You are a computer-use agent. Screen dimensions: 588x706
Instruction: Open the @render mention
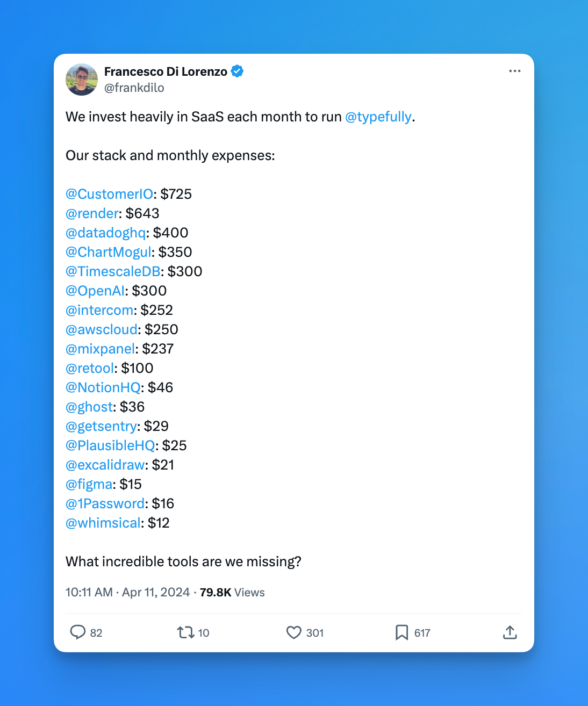click(x=91, y=213)
